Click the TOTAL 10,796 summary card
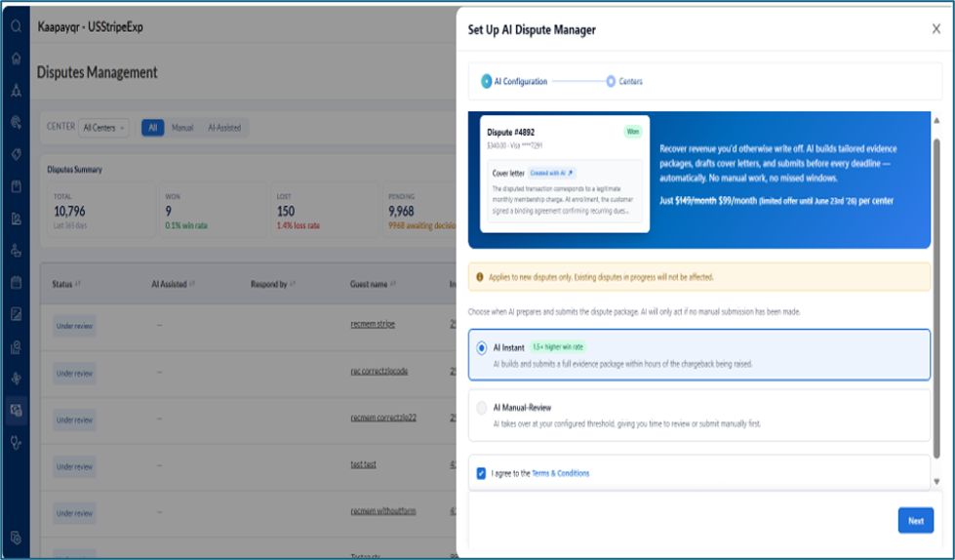 click(x=101, y=210)
